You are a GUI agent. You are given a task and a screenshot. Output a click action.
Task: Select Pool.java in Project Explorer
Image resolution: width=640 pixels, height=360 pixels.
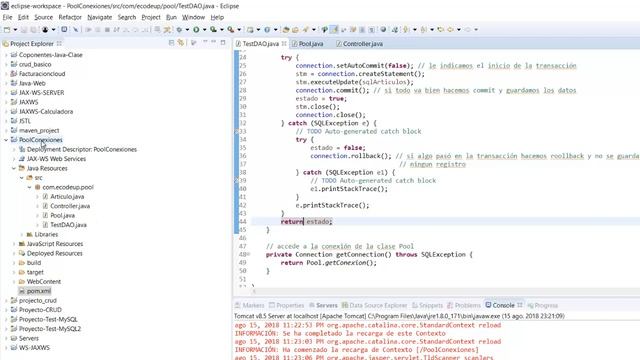tap(62, 215)
